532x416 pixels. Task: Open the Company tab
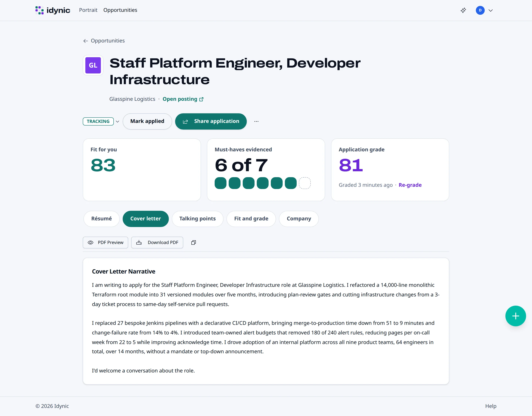click(299, 219)
